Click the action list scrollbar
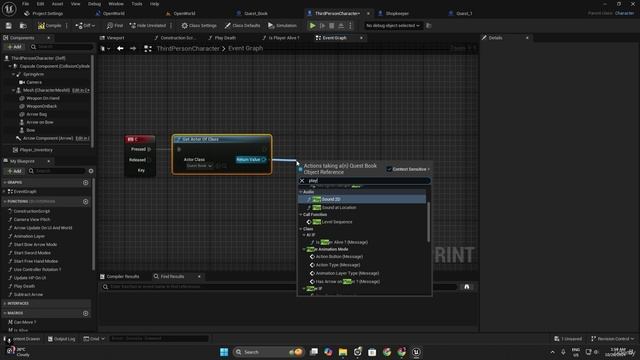This screenshot has width=640, height=360. coord(428,222)
